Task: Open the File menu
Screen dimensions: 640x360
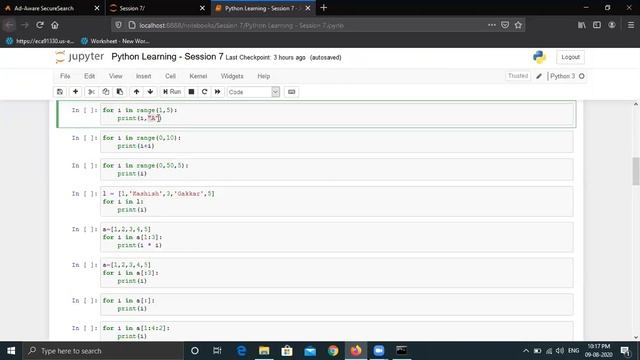Action: coord(65,76)
